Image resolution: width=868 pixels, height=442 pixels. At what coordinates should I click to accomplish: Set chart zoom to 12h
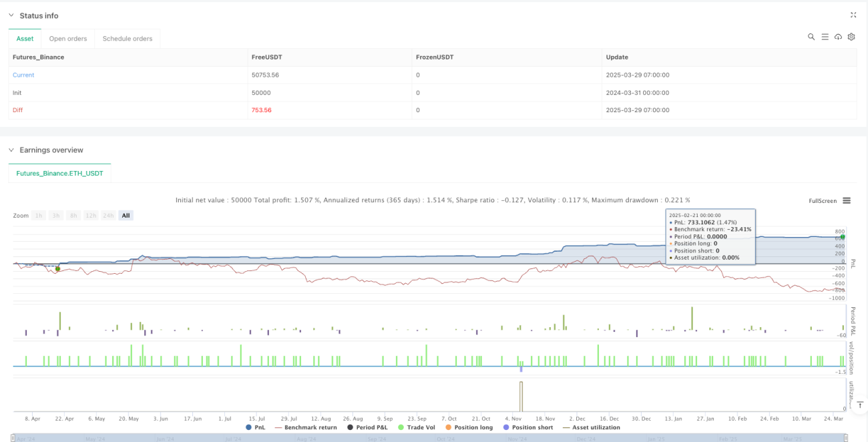click(91, 216)
